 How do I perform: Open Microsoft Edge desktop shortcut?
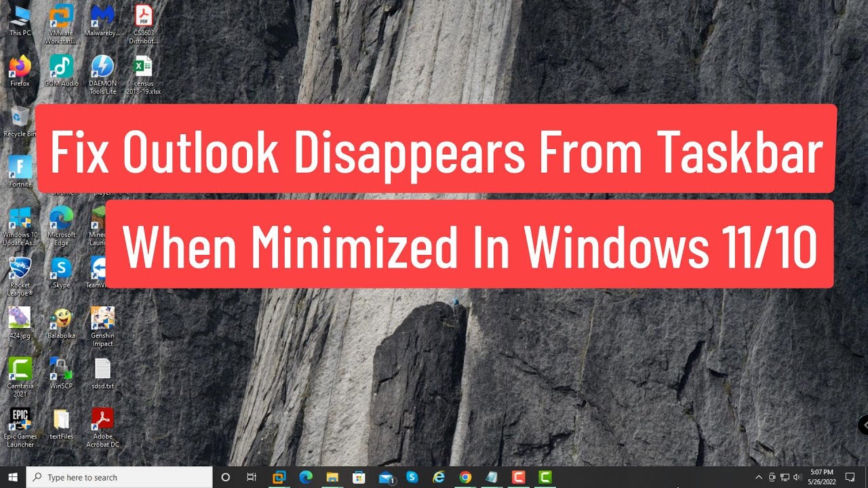pos(62,226)
